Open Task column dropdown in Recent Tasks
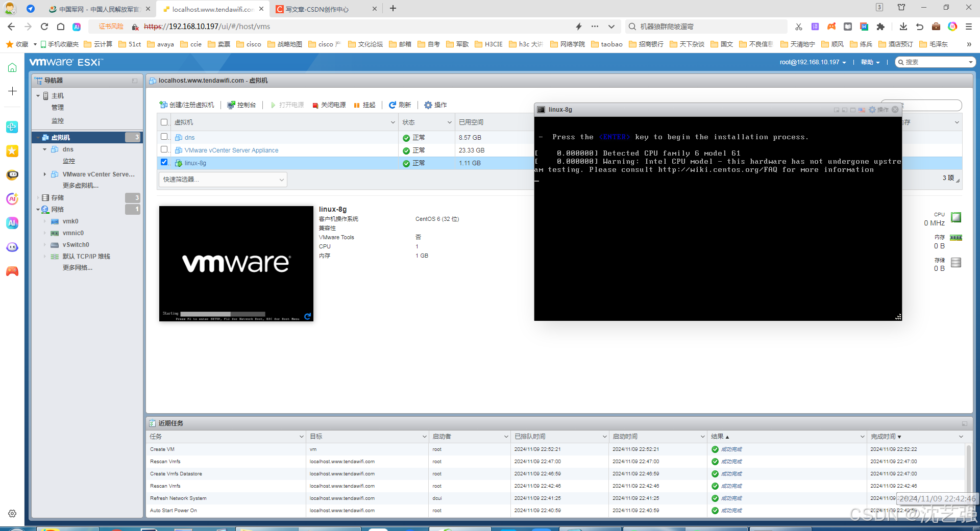Viewport: 980px width, 531px height. 301,437
